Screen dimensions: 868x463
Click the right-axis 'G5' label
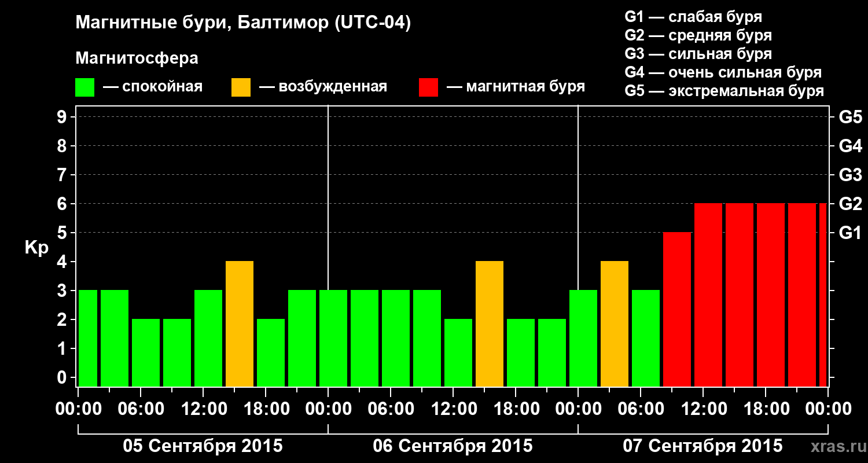[850, 117]
